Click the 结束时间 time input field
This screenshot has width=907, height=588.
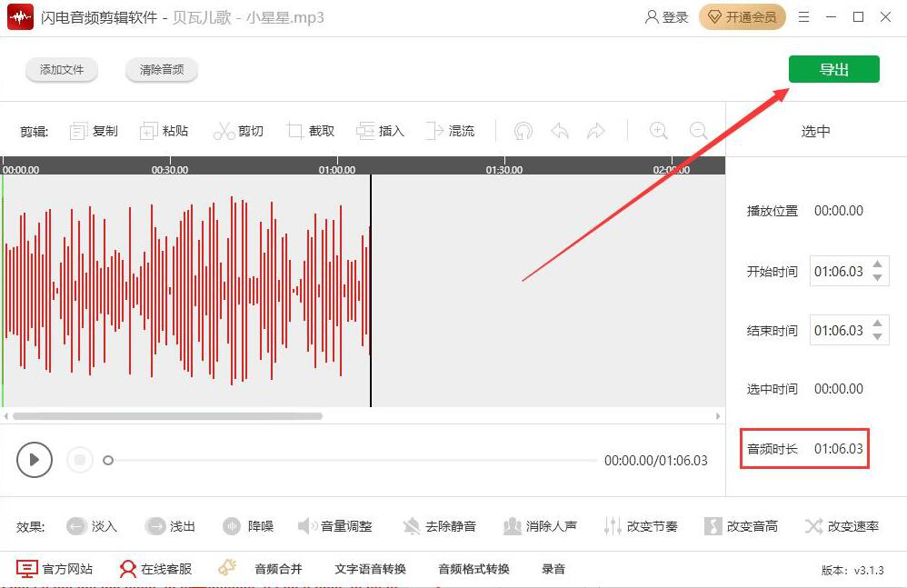tap(840, 330)
